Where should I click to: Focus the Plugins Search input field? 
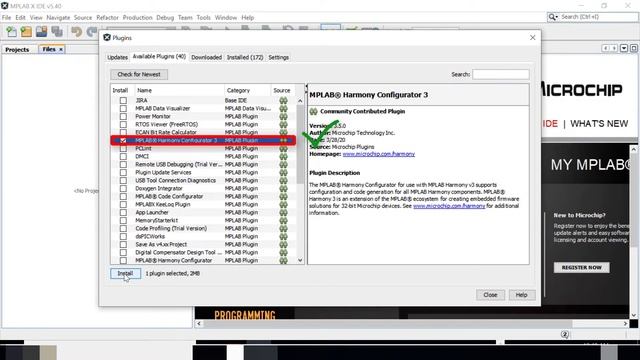[501, 74]
